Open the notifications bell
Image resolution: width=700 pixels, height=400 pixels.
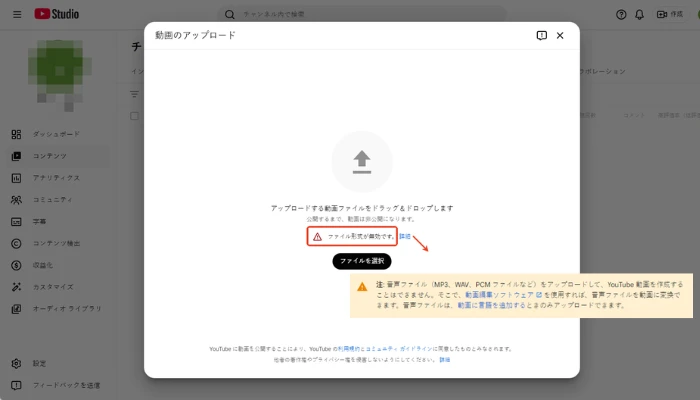(x=639, y=14)
